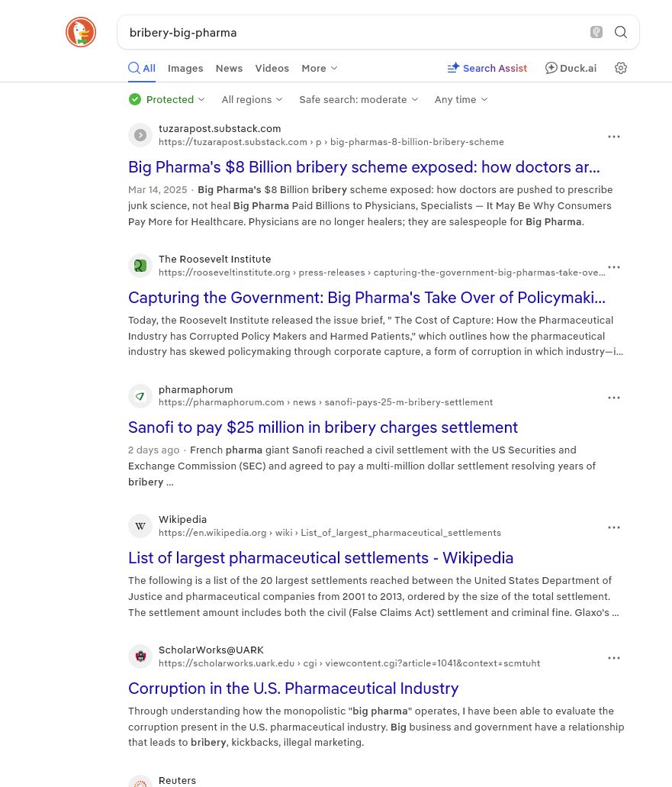Open more options for the Wikipedia result

point(614,527)
